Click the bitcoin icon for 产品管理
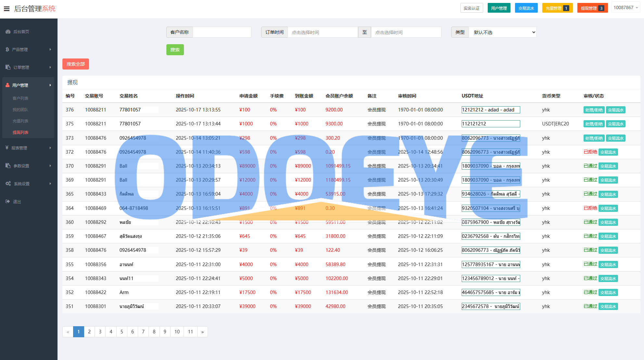Image resolution: width=644 pixels, height=360 pixels. (7, 49)
